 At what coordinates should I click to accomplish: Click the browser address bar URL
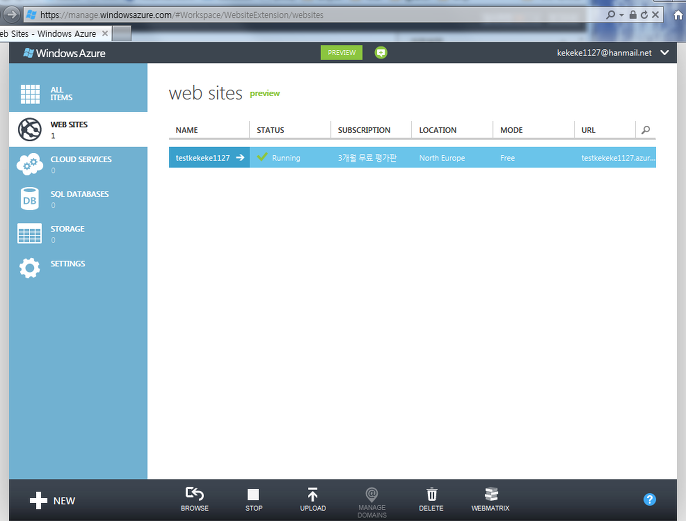[182, 15]
